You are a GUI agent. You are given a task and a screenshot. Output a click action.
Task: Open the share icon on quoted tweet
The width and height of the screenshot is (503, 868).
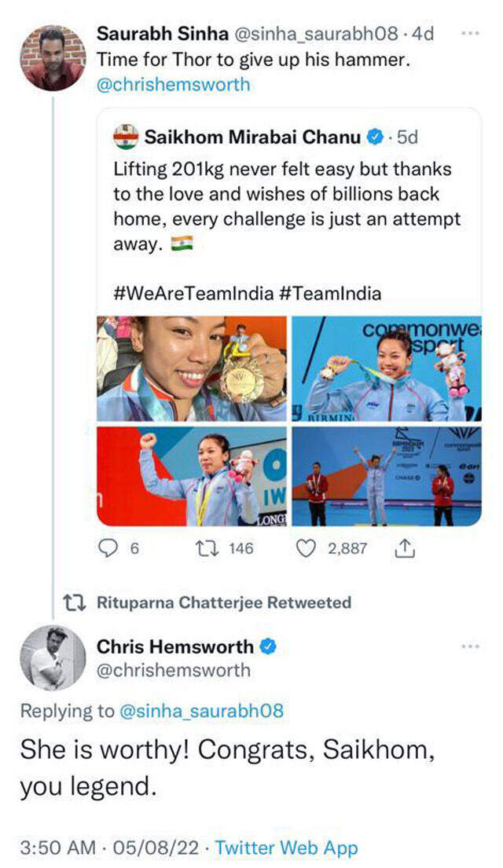405,548
